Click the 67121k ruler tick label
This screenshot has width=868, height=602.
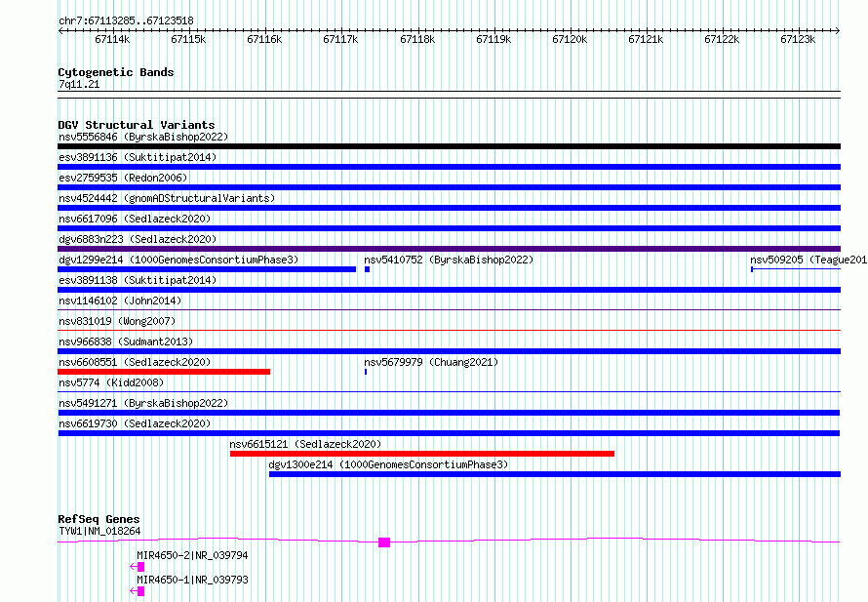click(x=646, y=39)
